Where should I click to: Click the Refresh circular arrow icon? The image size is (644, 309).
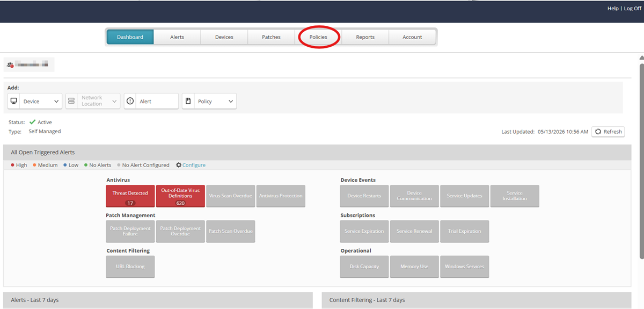pos(598,132)
